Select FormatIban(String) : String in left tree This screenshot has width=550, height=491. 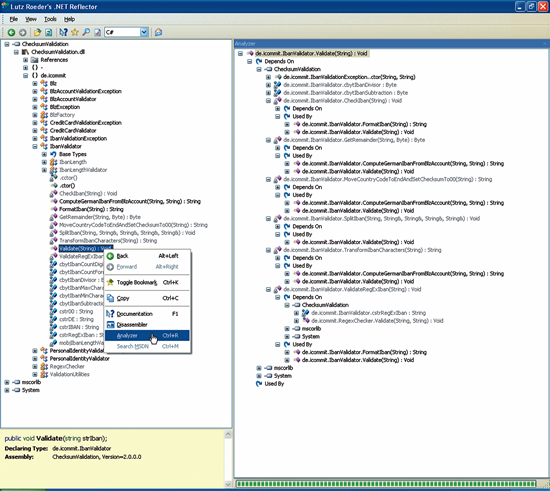(x=91, y=209)
